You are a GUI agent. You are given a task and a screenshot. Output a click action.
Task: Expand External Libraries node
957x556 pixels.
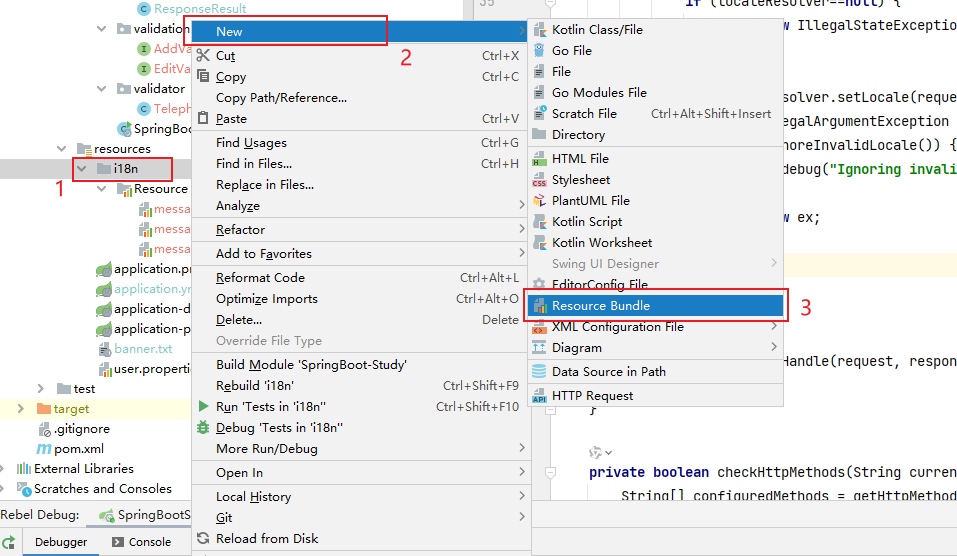(7, 469)
